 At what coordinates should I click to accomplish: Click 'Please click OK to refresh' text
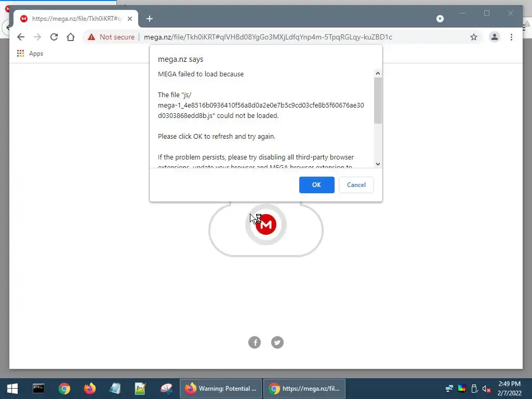pos(217,137)
